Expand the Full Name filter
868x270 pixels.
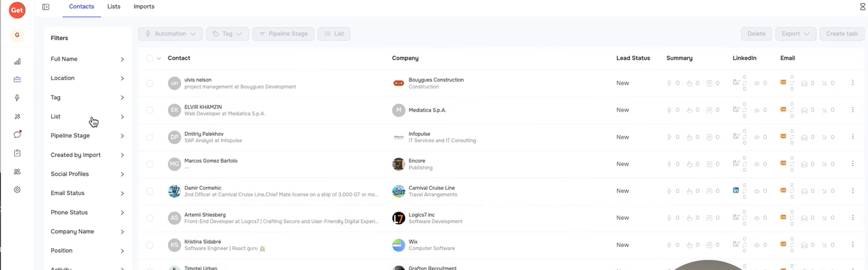click(x=88, y=59)
